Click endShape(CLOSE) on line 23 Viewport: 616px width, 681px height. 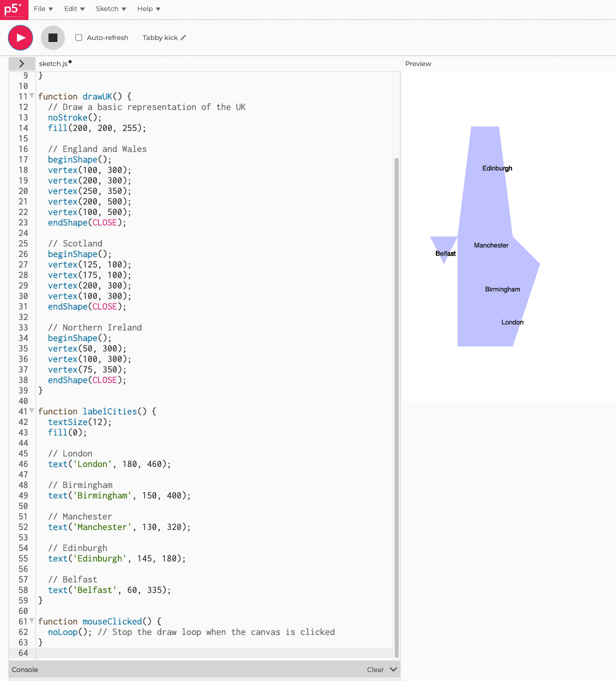[x=87, y=222]
